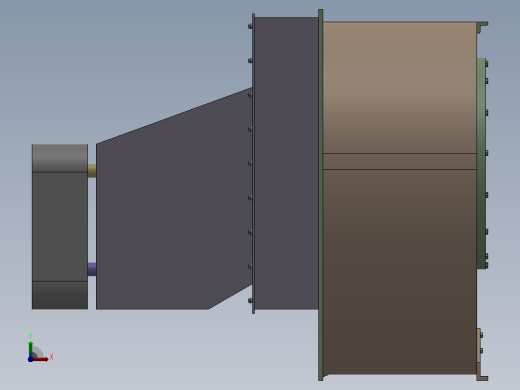Screen dimensions: 520x390
Task: Select the yellow spacer pin beside the motor
Action: click(x=92, y=171)
